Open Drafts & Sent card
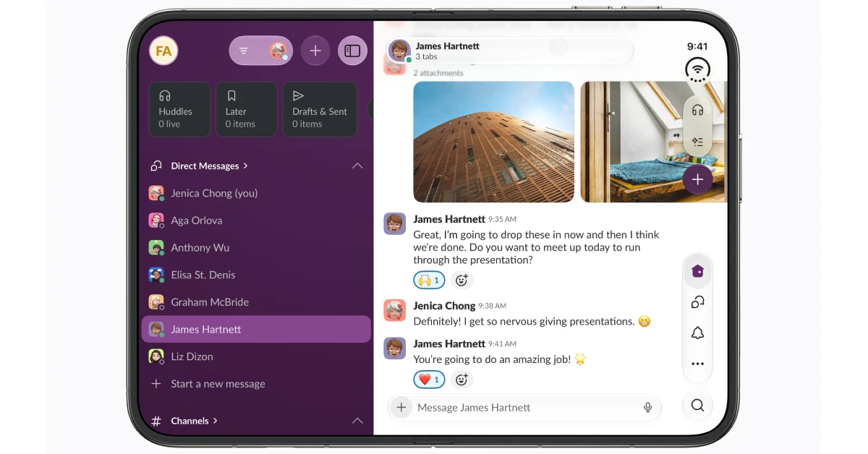Screen dimensions: 868x454 320,109
